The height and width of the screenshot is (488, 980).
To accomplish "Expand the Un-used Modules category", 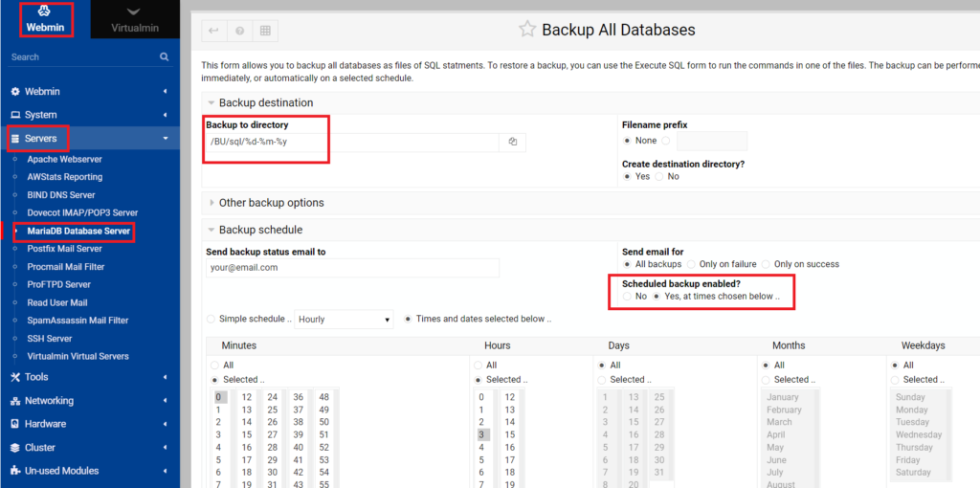I will 90,471.
